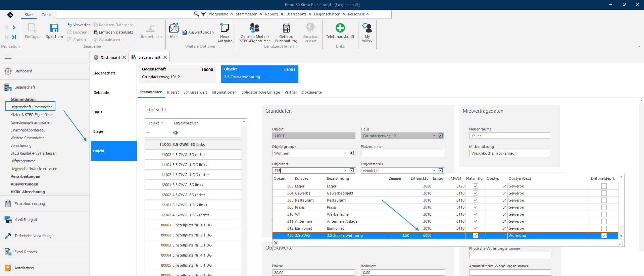Open lookup icon next to Objektgruppe
644x276 pixels.
[352, 153]
